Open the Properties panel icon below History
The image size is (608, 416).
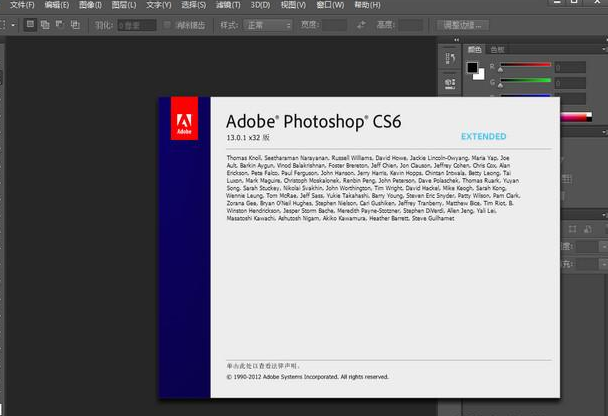[x=450, y=83]
